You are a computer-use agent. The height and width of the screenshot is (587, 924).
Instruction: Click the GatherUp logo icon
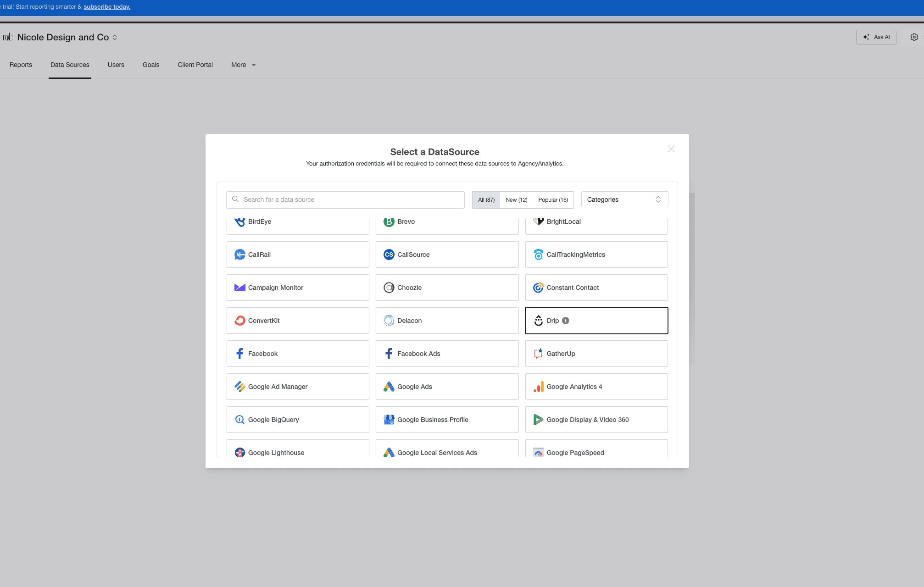click(x=538, y=354)
